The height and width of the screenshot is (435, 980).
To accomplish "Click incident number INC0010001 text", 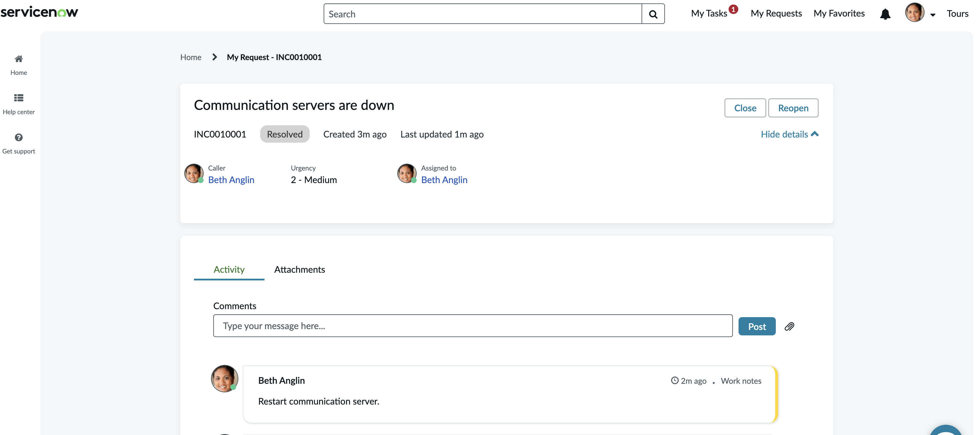I will (220, 134).
